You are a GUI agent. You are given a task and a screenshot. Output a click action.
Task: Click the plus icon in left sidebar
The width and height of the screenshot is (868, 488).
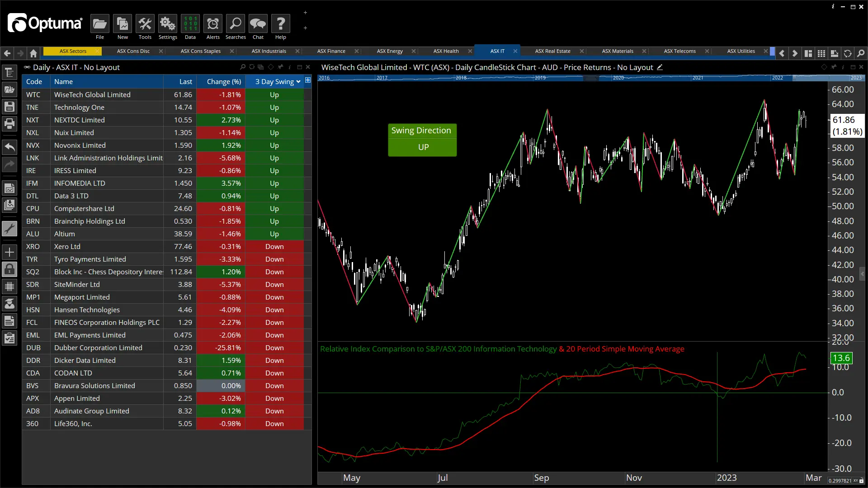tap(9, 252)
